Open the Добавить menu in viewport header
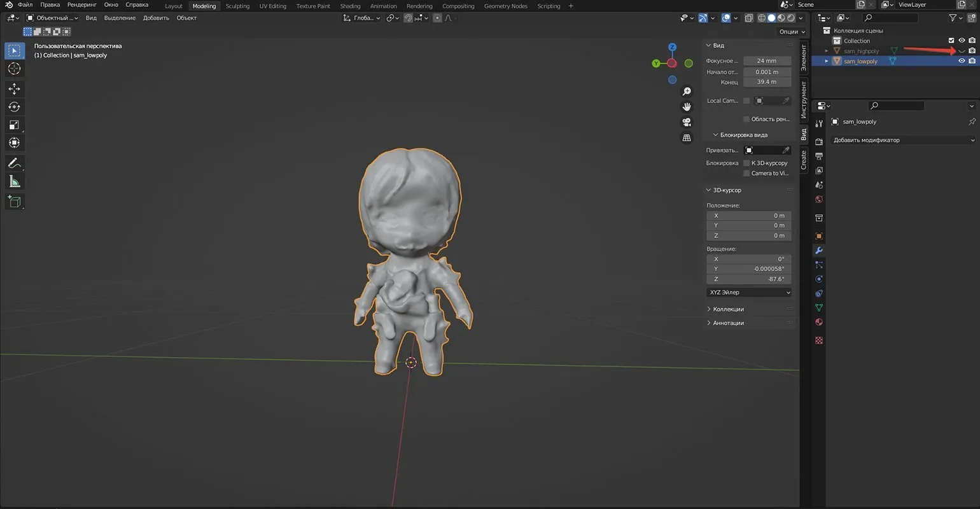This screenshot has height=509, width=980. click(156, 18)
